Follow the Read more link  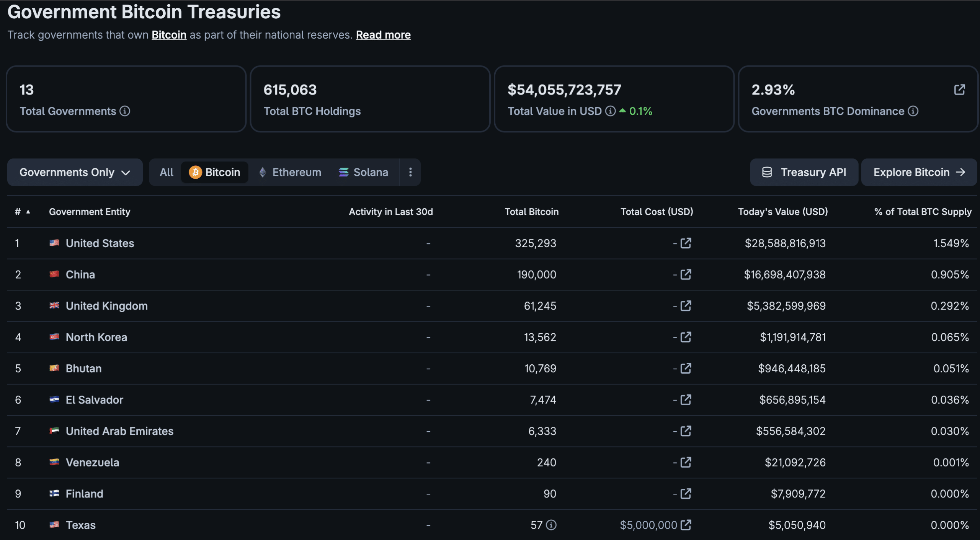tap(383, 35)
